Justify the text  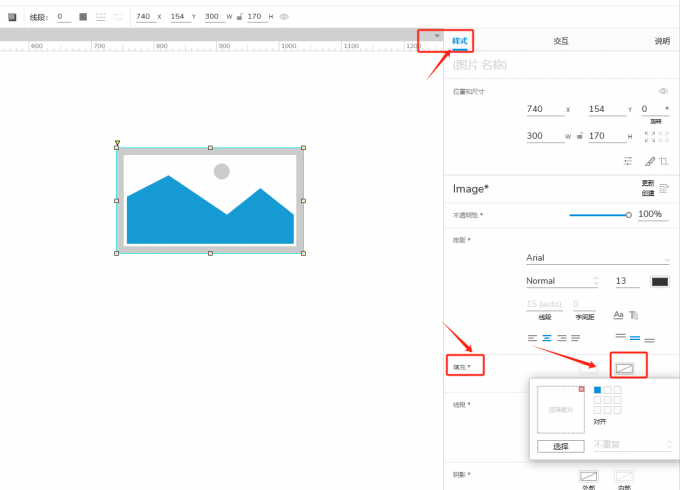click(575, 338)
